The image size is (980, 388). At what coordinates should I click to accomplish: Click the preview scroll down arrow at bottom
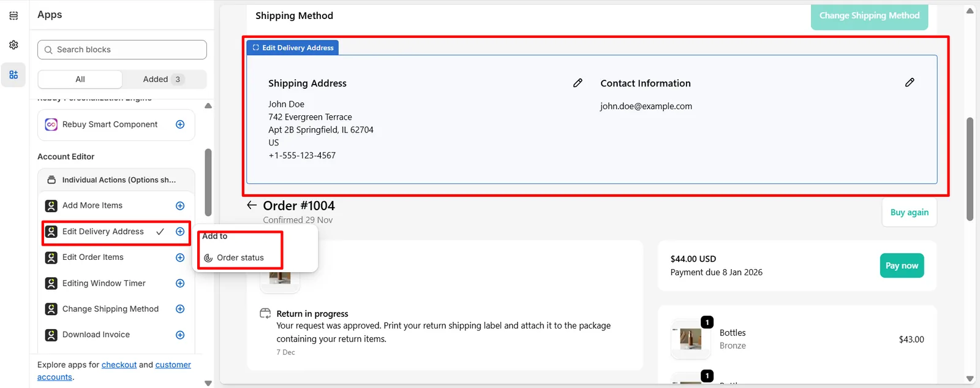click(x=970, y=378)
